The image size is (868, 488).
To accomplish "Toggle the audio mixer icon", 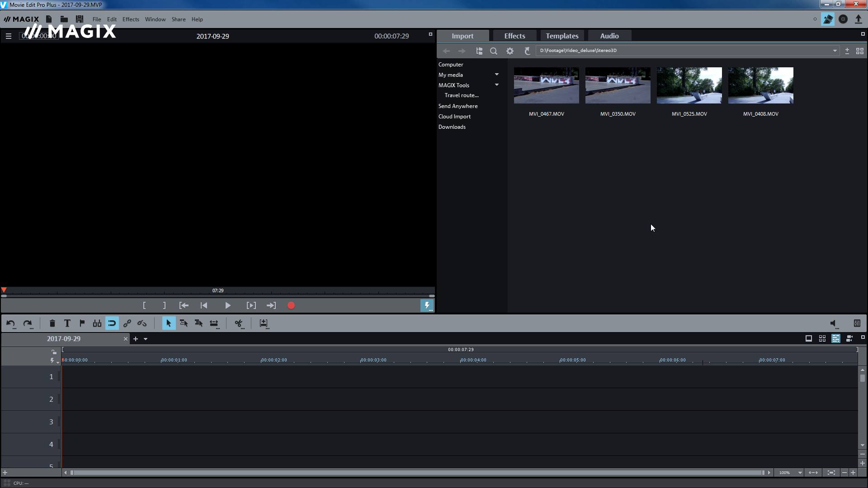I will pyautogui.click(x=857, y=323).
